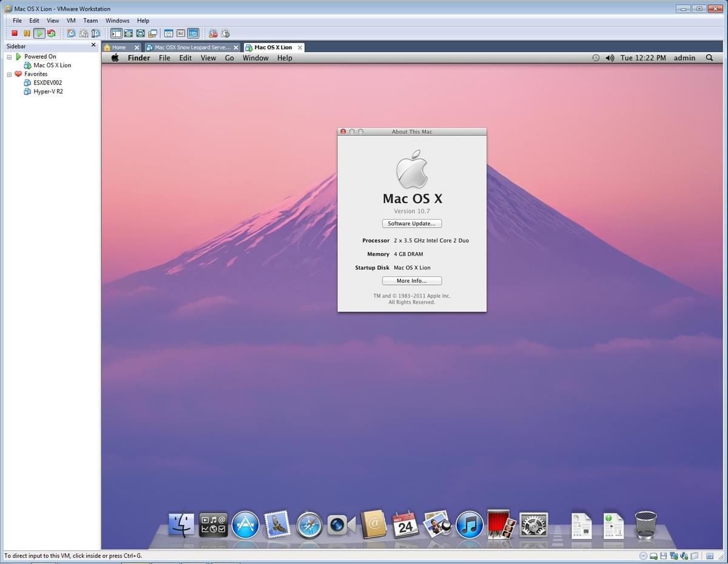Open Spotlight search in the Mac menu bar
728x564 pixels.
click(x=709, y=58)
